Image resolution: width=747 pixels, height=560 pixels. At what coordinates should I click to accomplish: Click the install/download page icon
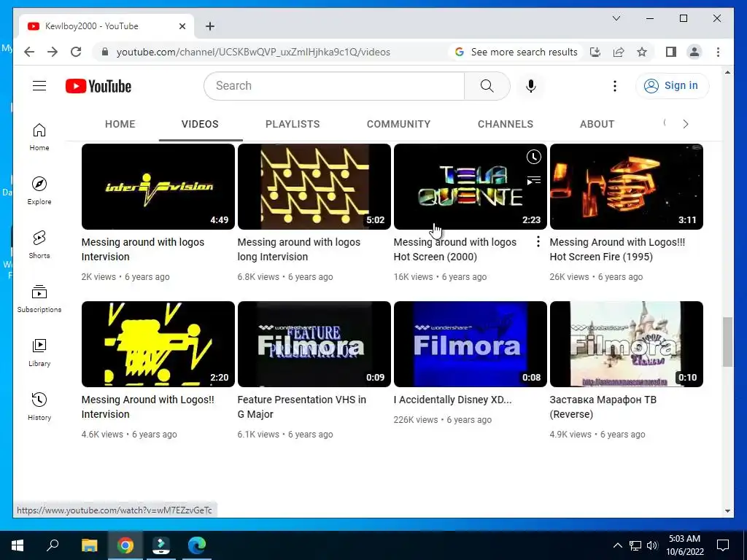(x=595, y=52)
